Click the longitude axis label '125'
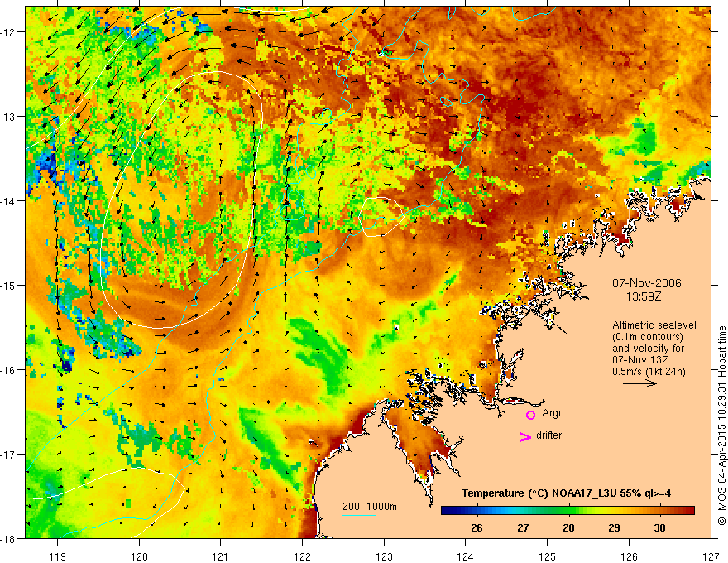Screen dimensions: 728x563 tap(548, 556)
